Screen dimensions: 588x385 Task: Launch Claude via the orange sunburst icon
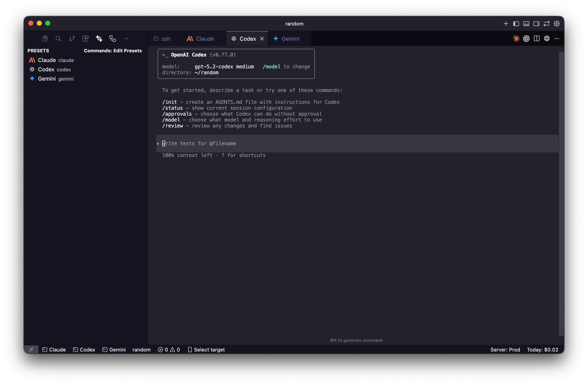coord(516,38)
